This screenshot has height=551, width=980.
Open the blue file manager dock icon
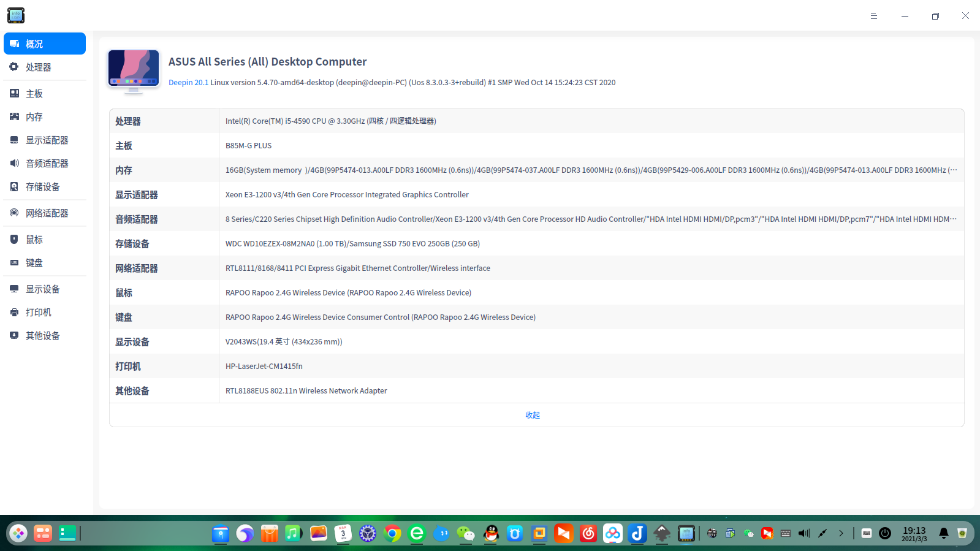[221, 533]
